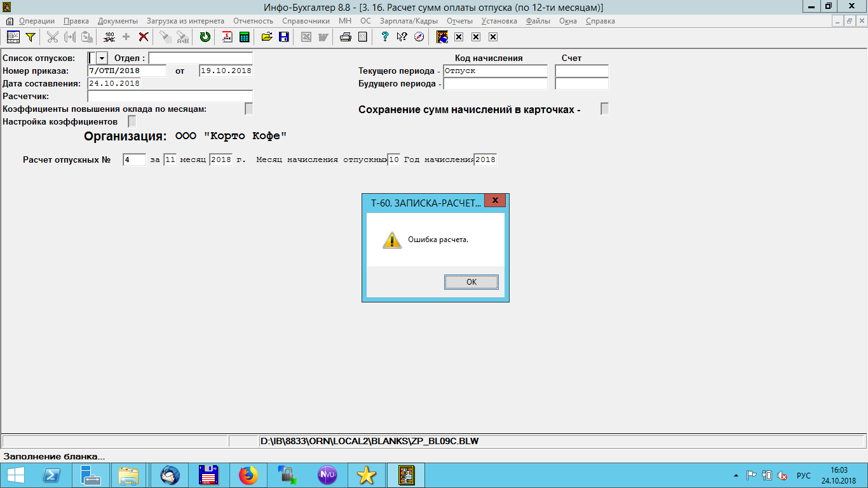Click the taskbar clock showing 16:03
868x488 pixels.
837,475
